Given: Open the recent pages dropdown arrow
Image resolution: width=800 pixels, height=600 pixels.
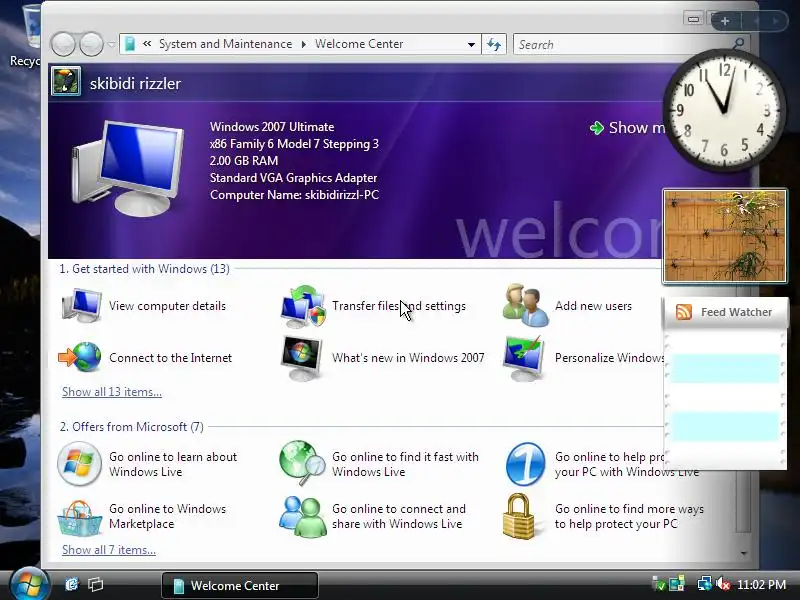Looking at the screenshot, I should pos(112,44).
